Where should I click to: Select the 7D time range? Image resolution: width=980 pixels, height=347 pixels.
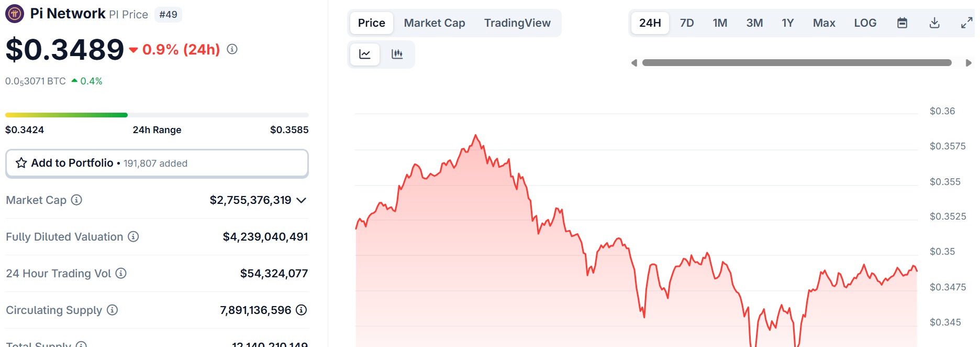(687, 23)
